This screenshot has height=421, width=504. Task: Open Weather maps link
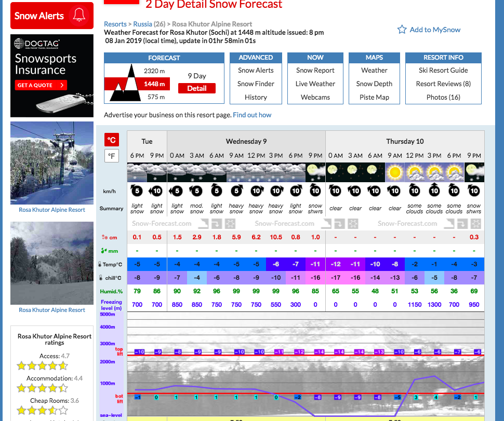374,70
